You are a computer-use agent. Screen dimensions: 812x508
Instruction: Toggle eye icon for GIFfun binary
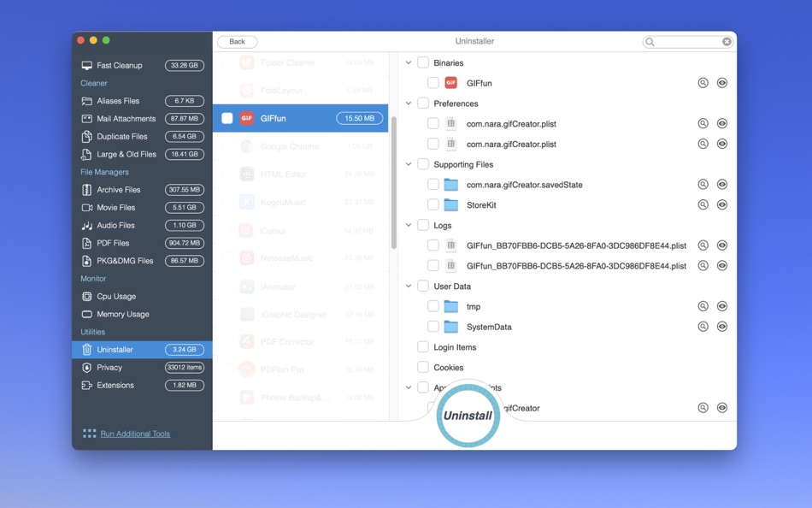[722, 83]
